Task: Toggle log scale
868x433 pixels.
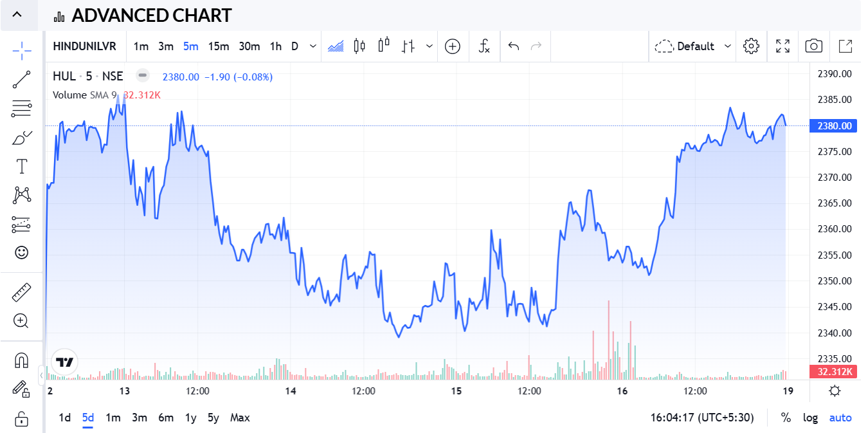Action: (x=810, y=418)
